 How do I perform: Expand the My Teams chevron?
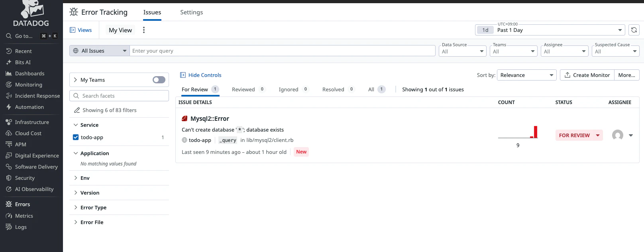[x=75, y=80]
